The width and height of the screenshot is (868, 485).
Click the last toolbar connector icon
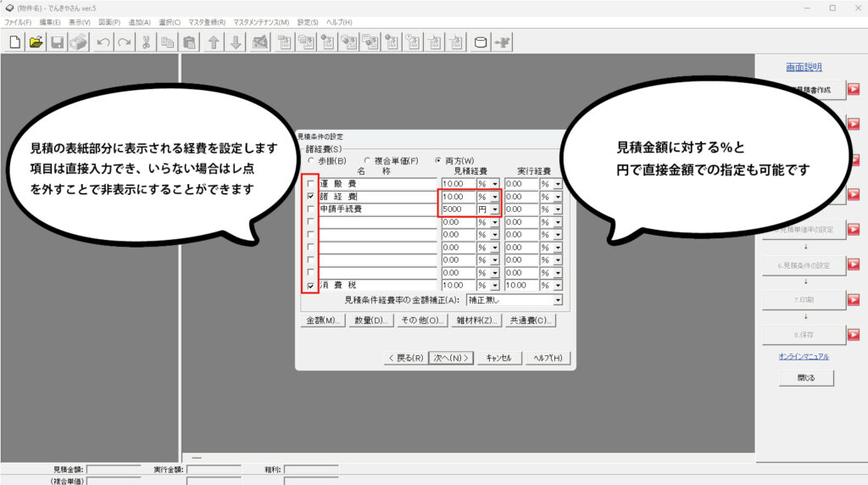coord(503,42)
